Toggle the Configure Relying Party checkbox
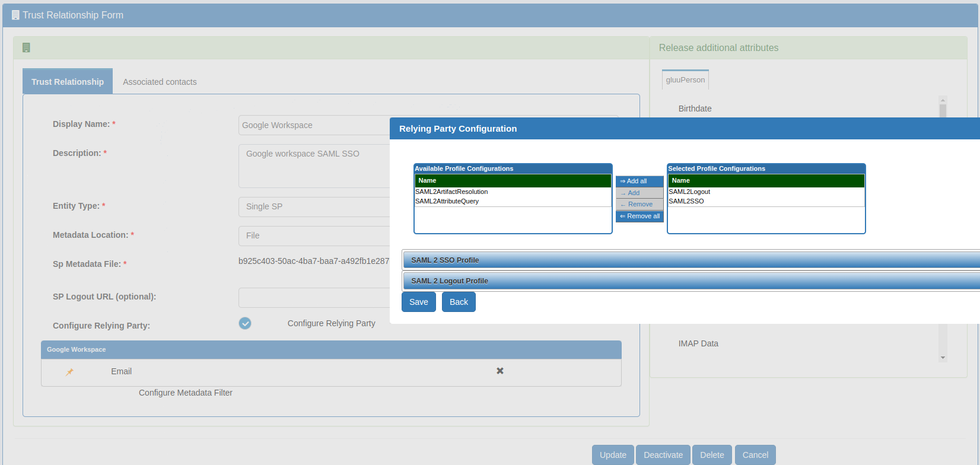 point(245,323)
